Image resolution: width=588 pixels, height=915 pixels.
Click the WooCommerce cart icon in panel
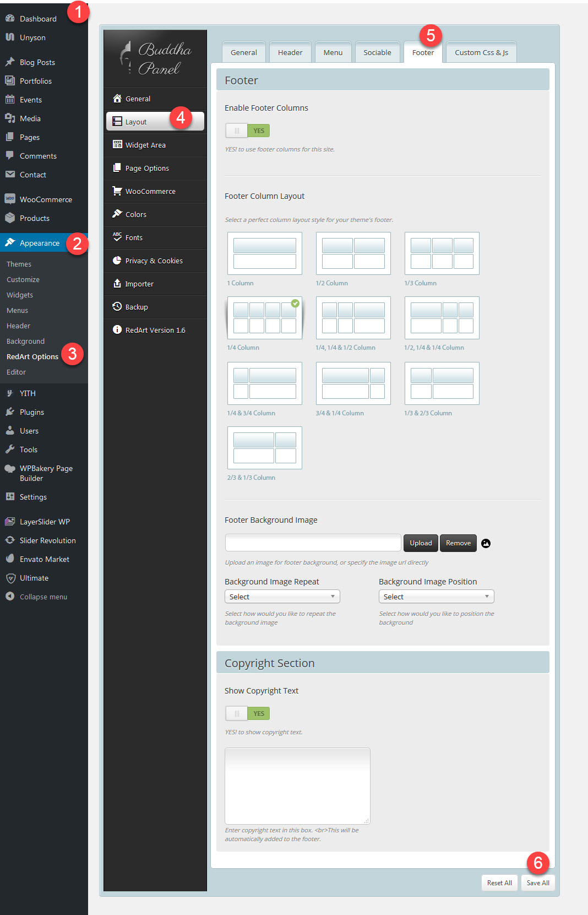pyautogui.click(x=117, y=191)
